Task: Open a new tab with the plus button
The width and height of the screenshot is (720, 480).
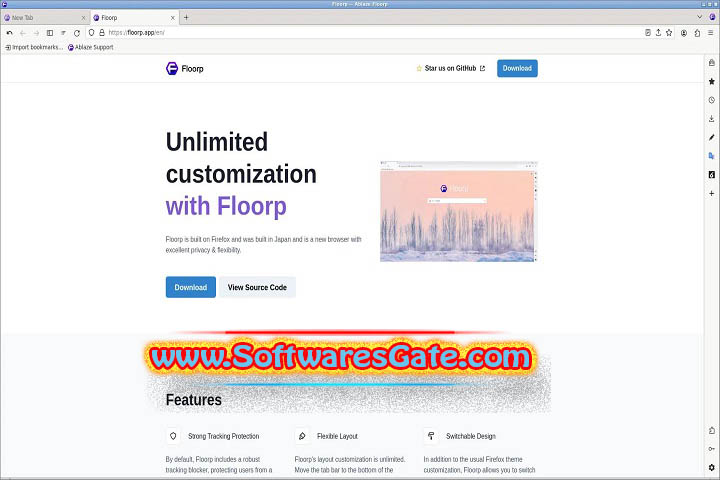Action: 186,17
